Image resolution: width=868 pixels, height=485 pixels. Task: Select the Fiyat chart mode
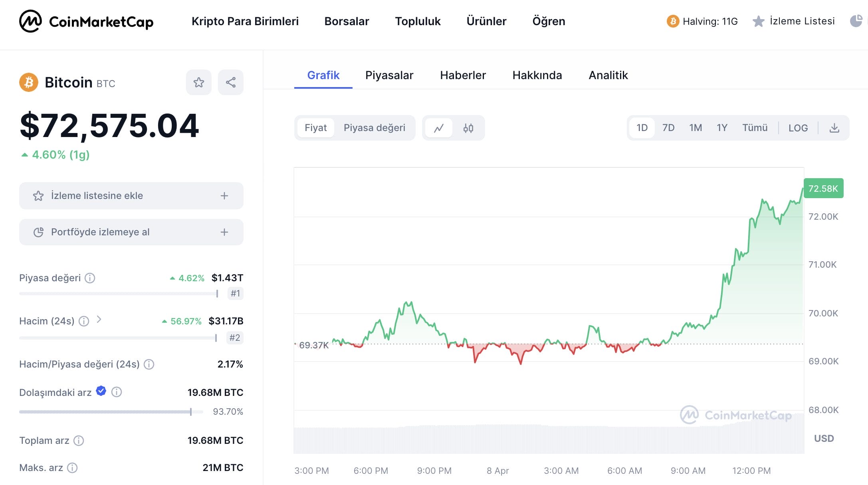click(315, 128)
